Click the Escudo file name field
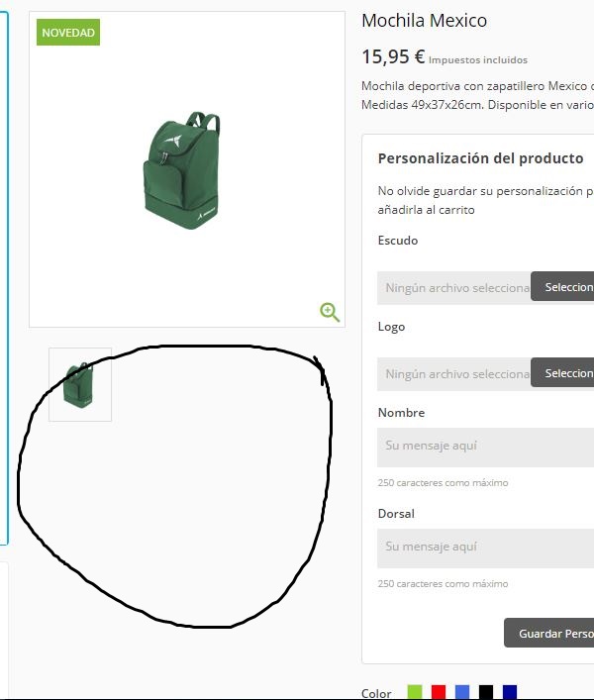The width and height of the screenshot is (594, 700). pyautogui.click(x=454, y=288)
